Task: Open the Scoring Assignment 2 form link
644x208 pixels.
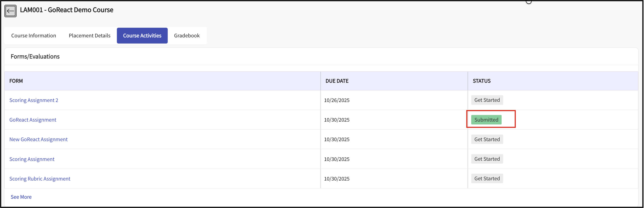Action: tap(34, 100)
